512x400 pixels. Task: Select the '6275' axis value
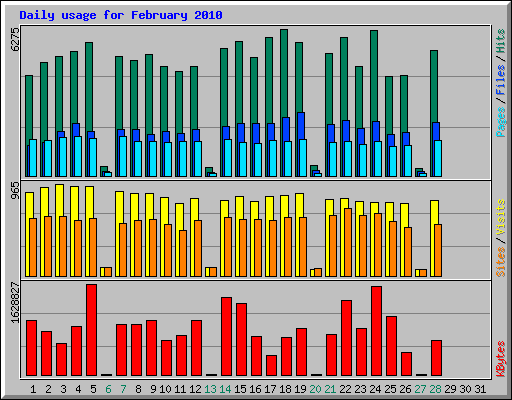tap(15, 39)
